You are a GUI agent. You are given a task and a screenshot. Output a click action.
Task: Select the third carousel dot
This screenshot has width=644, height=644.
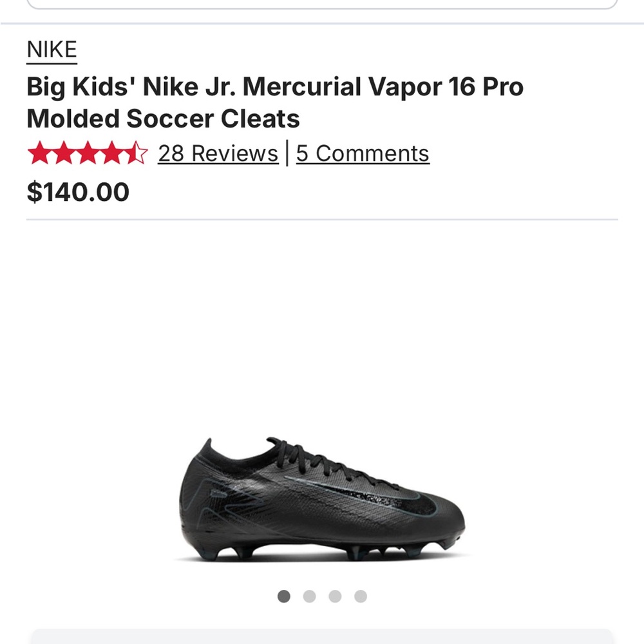coord(335,596)
